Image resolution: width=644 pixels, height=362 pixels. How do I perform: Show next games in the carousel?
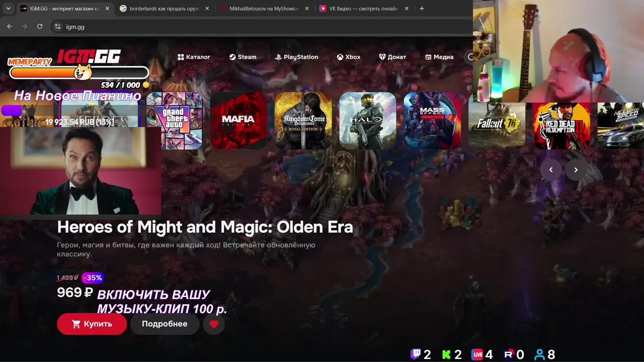coord(576,169)
